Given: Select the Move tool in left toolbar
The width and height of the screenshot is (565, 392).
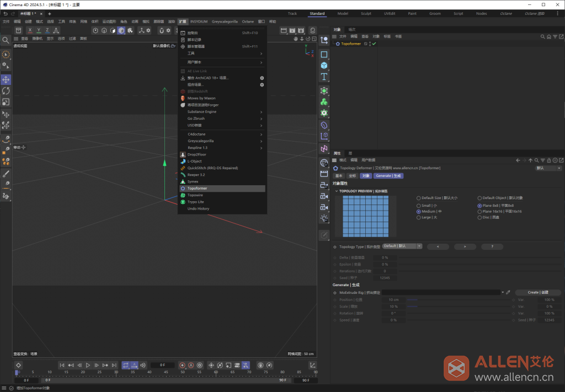Looking at the screenshot, I should pyautogui.click(x=6, y=79).
